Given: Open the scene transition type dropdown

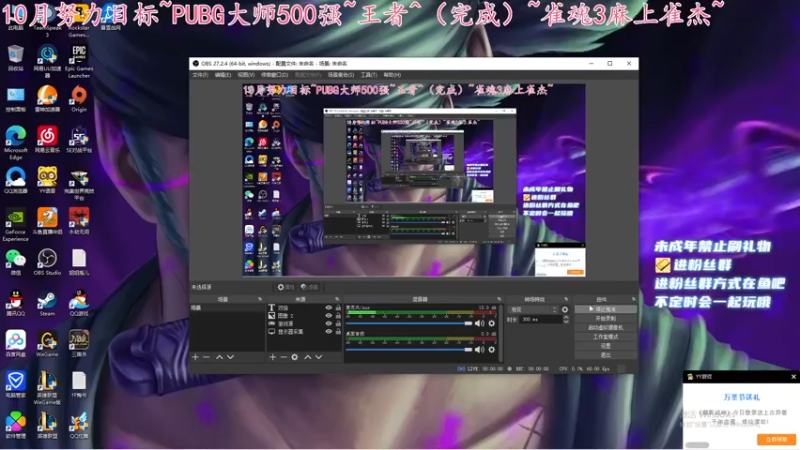Looking at the screenshot, I should (533, 310).
